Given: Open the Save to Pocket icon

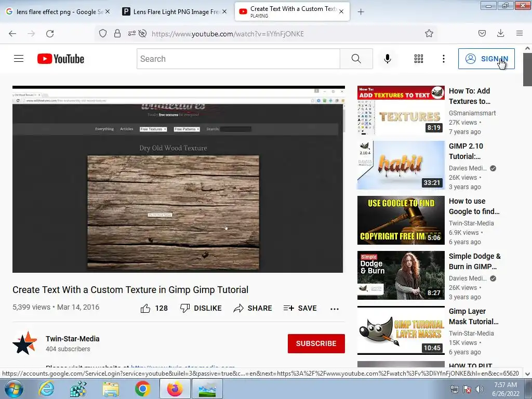Looking at the screenshot, I should point(482,33).
